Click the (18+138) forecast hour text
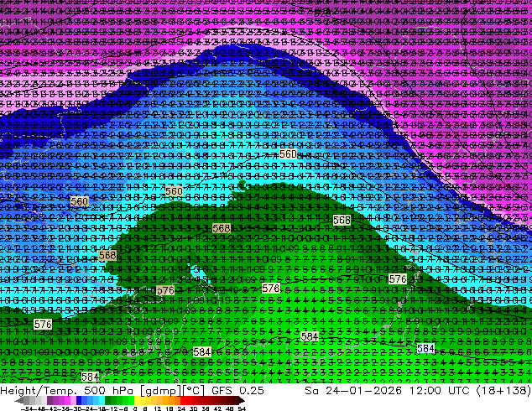 (500, 392)
